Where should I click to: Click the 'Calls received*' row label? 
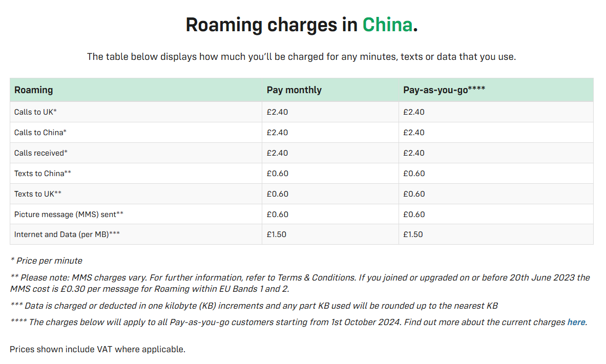[41, 153]
